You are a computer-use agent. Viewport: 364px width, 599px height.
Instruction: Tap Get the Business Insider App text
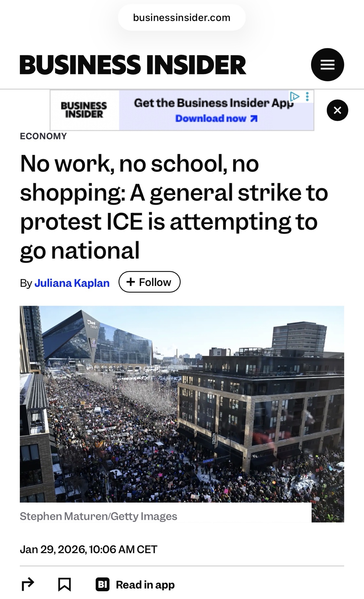214,103
